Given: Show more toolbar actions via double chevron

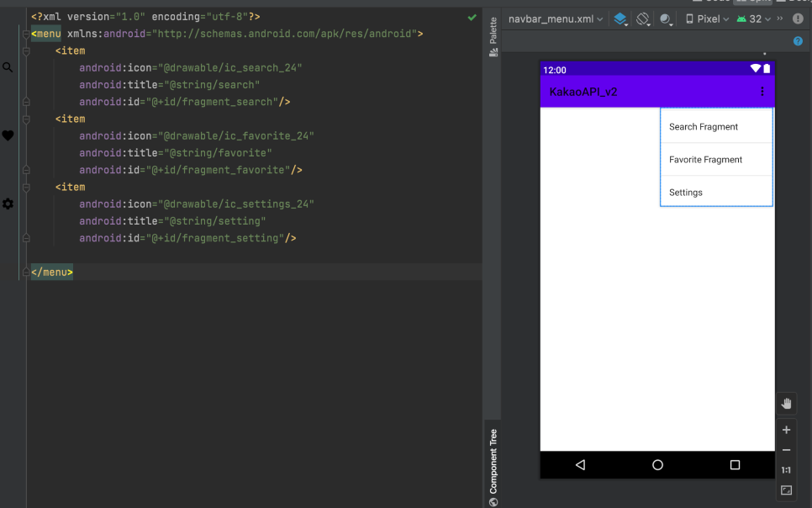Looking at the screenshot, I should 780,19.
